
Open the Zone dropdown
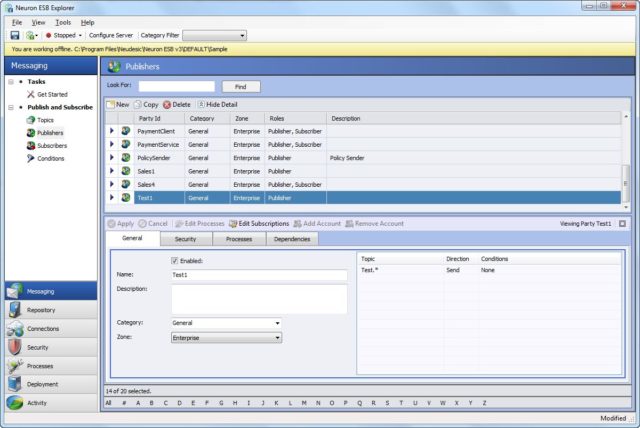226,338
